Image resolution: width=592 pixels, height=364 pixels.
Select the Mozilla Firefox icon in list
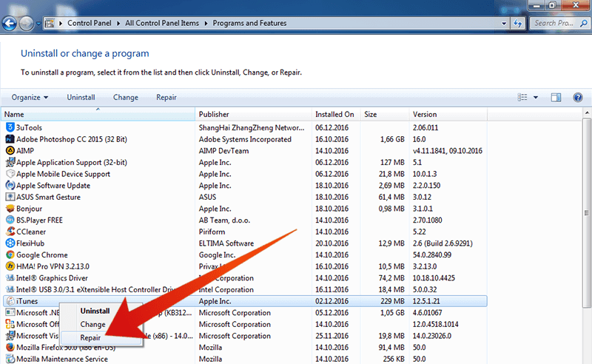10,347
